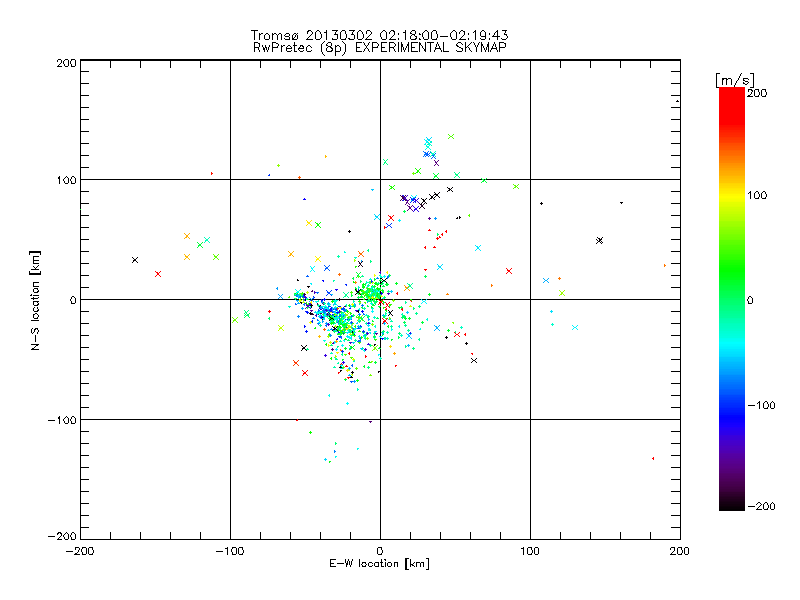Click the x-axis tick label '-100'

coord(230,552)
